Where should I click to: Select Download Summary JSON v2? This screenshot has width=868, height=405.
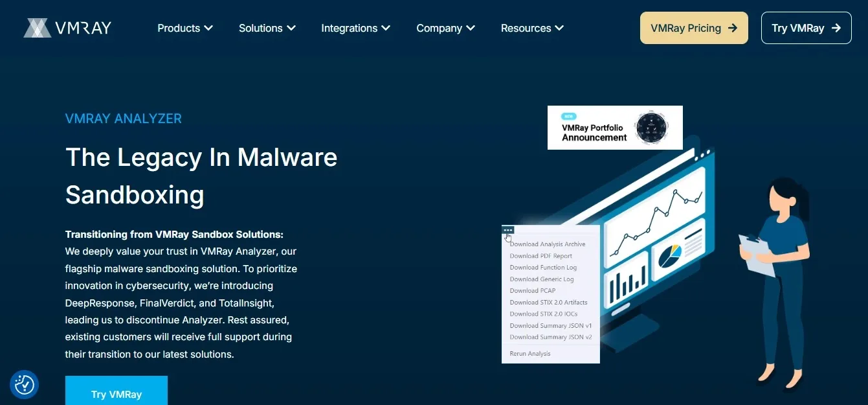click(x=551, y=338)
